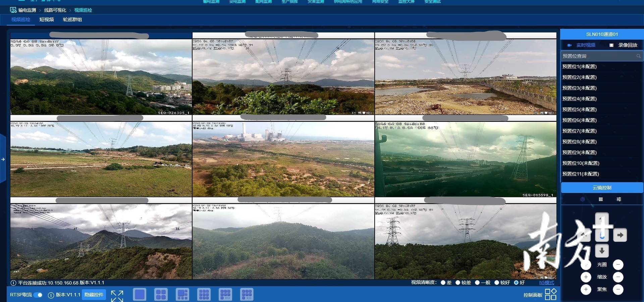Switch to 实时视频 tab

(581, 45)
